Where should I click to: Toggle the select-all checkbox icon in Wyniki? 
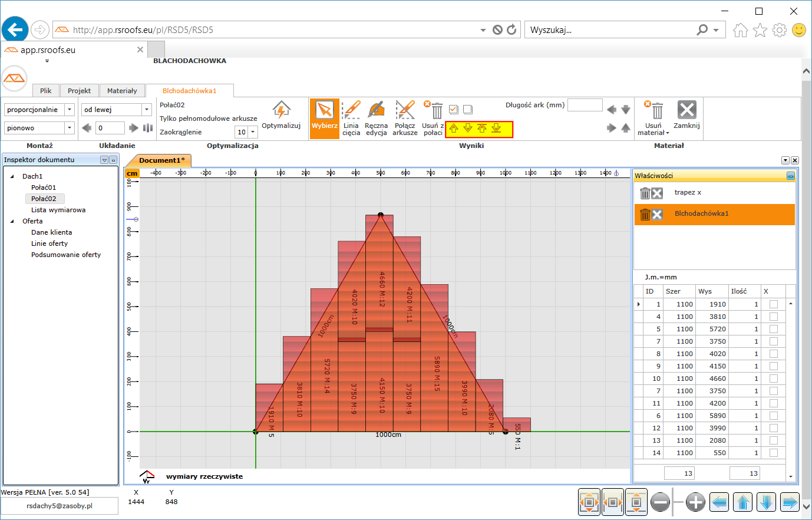tap(454, 109)
